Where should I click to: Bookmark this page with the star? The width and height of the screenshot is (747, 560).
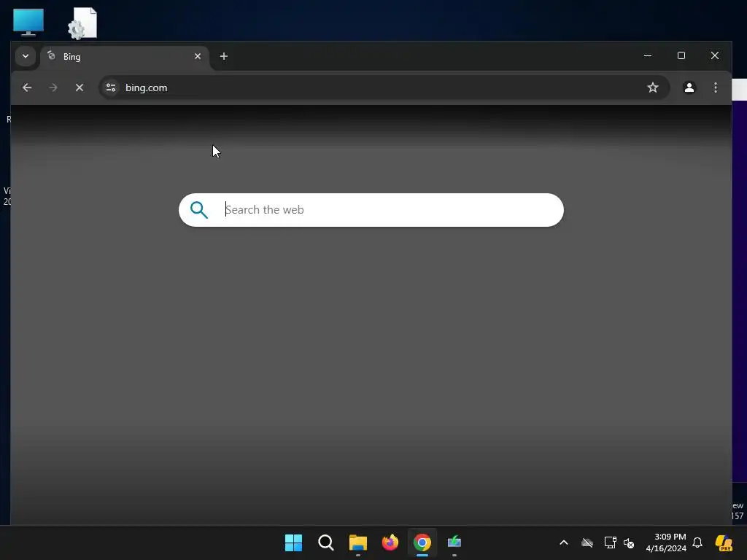(653, 87)
